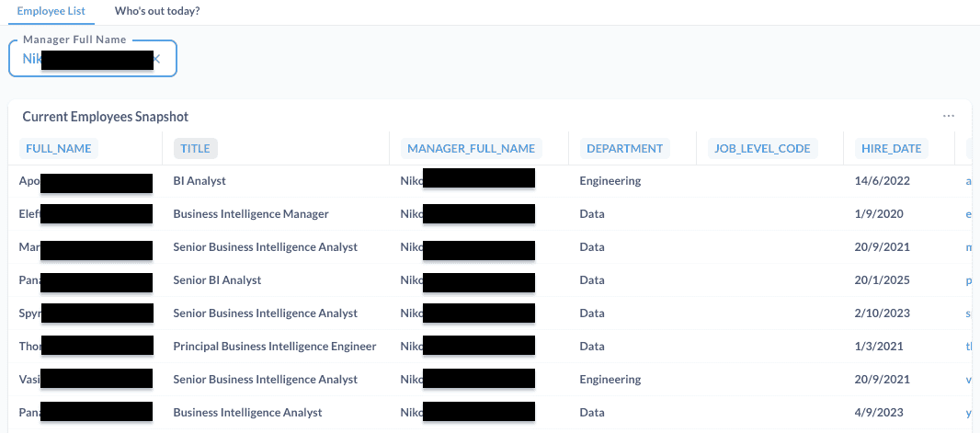Screen dimensions: 980x433
Task: Select the hire date 1/9/2020 cell
Action: click(x=879, y=214)
